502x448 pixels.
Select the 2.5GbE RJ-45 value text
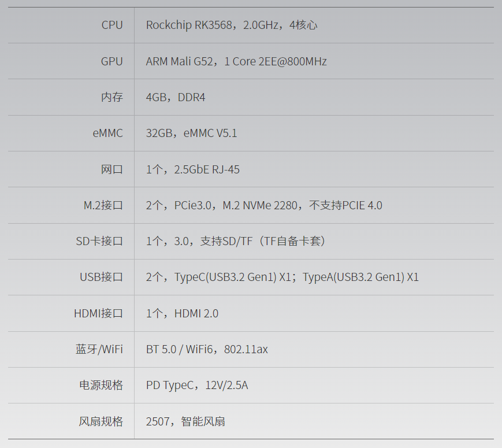coord(193,169)
